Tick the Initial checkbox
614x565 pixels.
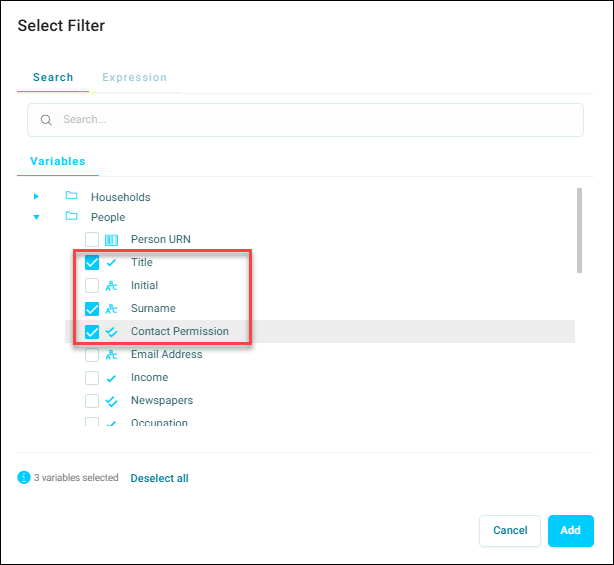click(92, 286)
